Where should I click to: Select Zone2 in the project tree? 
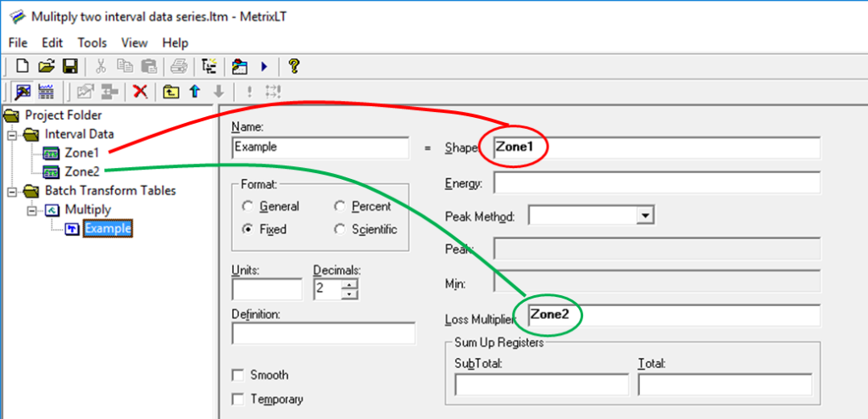81,172
